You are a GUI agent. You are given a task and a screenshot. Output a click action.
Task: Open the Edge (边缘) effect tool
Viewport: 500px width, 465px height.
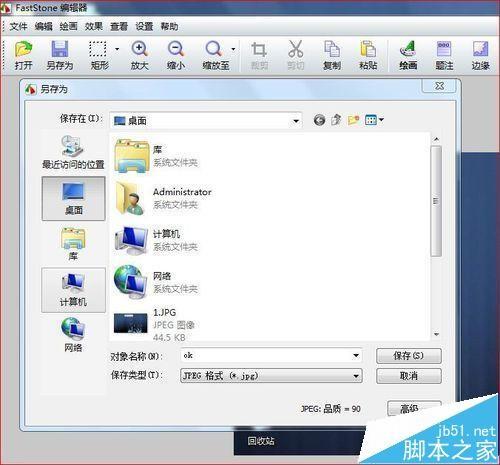coord(480,55)
